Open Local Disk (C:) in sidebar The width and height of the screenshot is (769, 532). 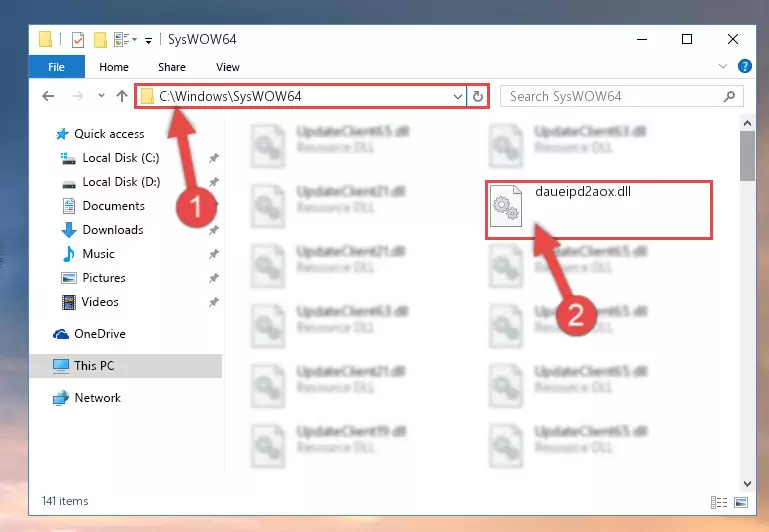point(121,158)
